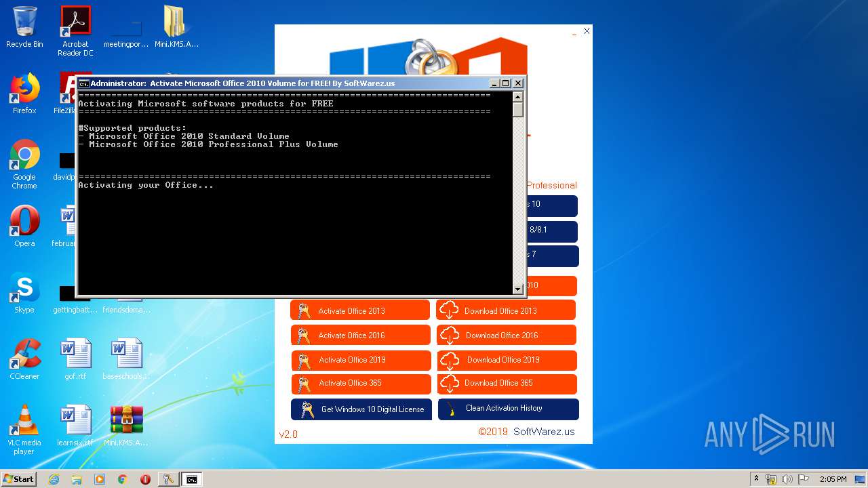Image resolution: width=868 pixels, height=488 pixels.
Task: Click console scrollbar up arrow
Action: click(518, 97)
